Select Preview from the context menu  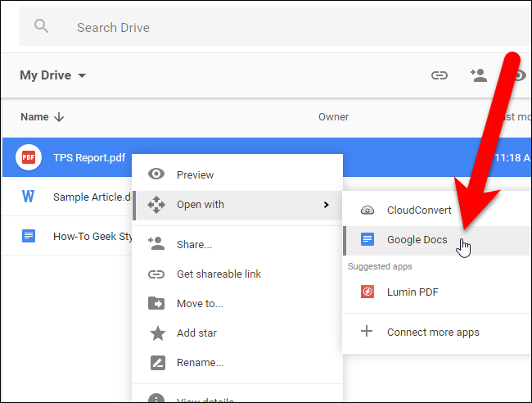pyautogui.click(x=195, y=174)
